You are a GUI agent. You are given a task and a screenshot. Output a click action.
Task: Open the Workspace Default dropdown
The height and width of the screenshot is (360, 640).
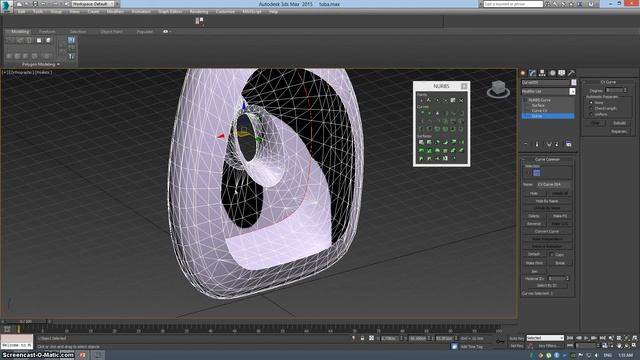(93, 4)
